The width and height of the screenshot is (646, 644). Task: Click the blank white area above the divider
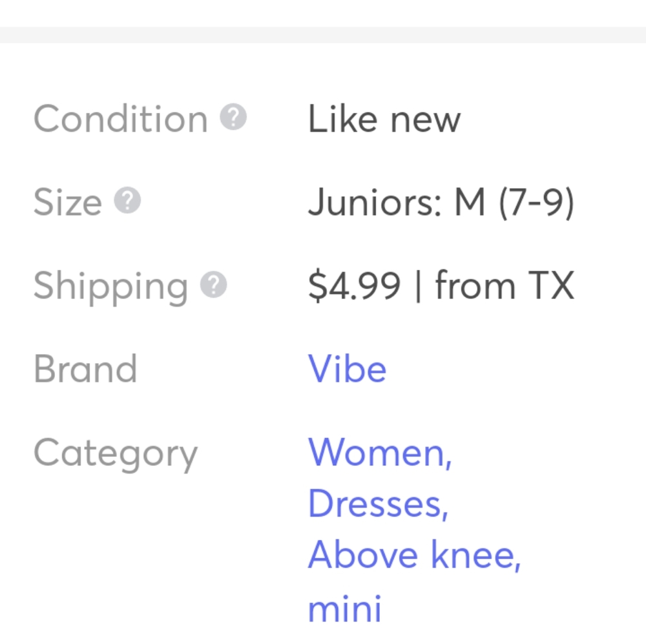tap(323, 13)
